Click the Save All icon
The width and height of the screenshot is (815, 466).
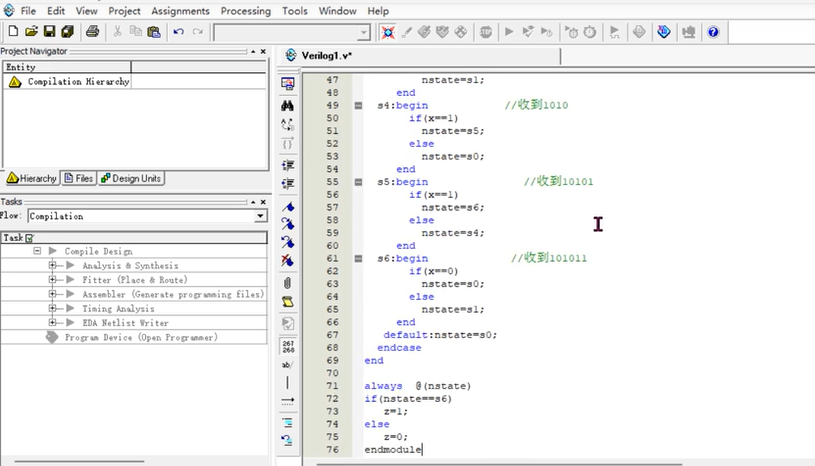pos(68,32)
